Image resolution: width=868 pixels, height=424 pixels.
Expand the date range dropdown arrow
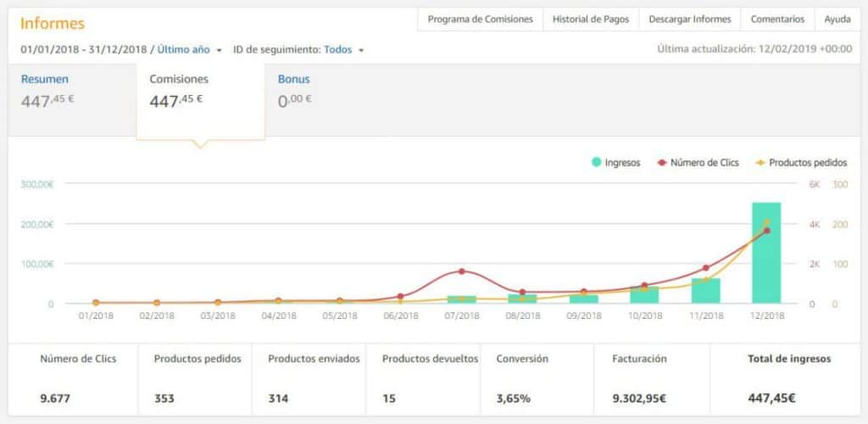pos(220,50)
